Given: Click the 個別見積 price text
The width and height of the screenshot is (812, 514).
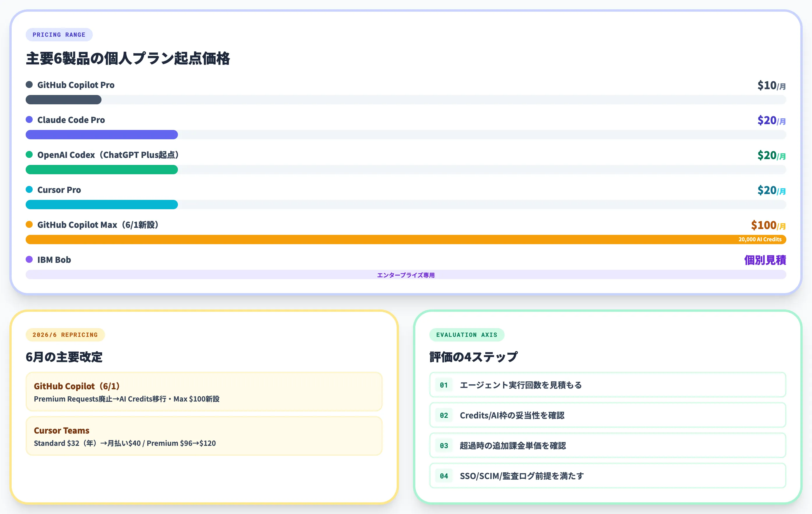Looking at the screenshot, I should coord(765,260).
